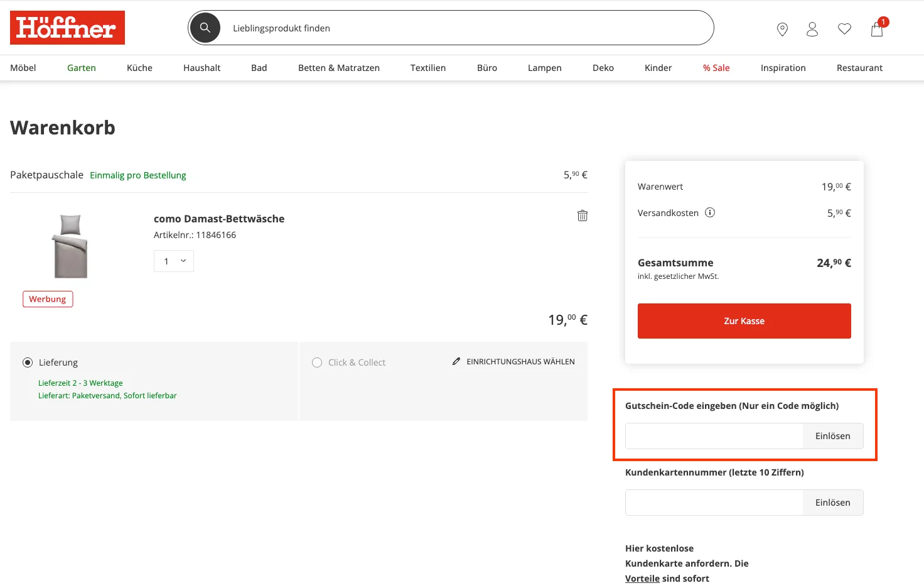The height and width of the screenshot is (588, 924).
Task: Delete the Bettwäsche item via trash icon
Action: (x=582, y=215)
